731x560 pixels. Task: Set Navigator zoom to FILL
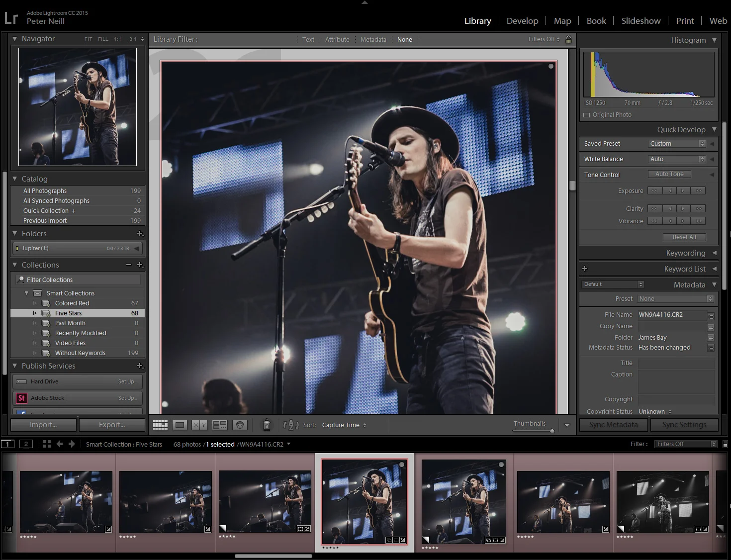click(x=103, y=39)
